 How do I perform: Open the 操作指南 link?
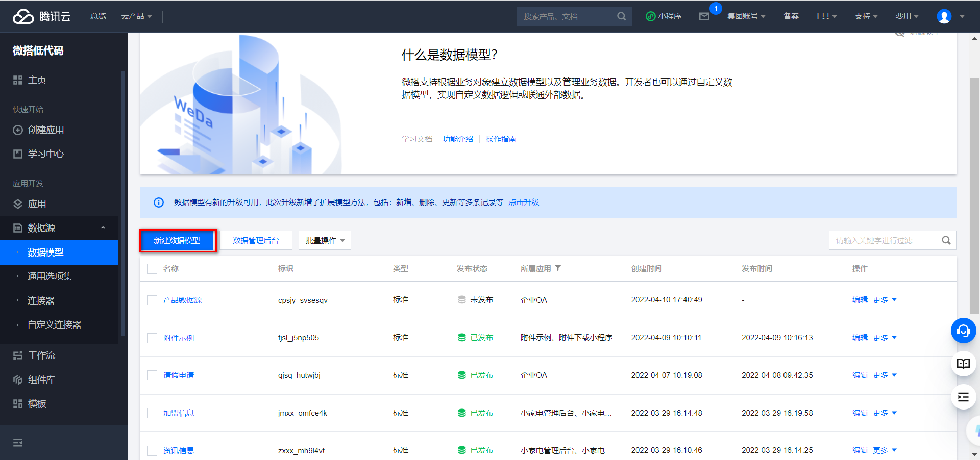coord(501,139)
